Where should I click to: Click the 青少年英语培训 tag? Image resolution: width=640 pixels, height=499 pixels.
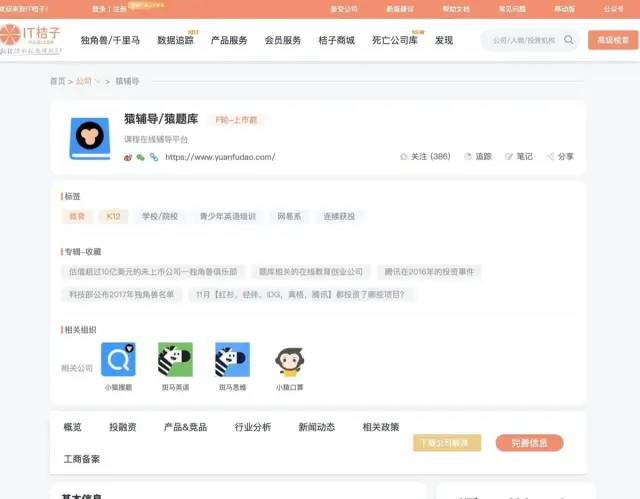228,216
